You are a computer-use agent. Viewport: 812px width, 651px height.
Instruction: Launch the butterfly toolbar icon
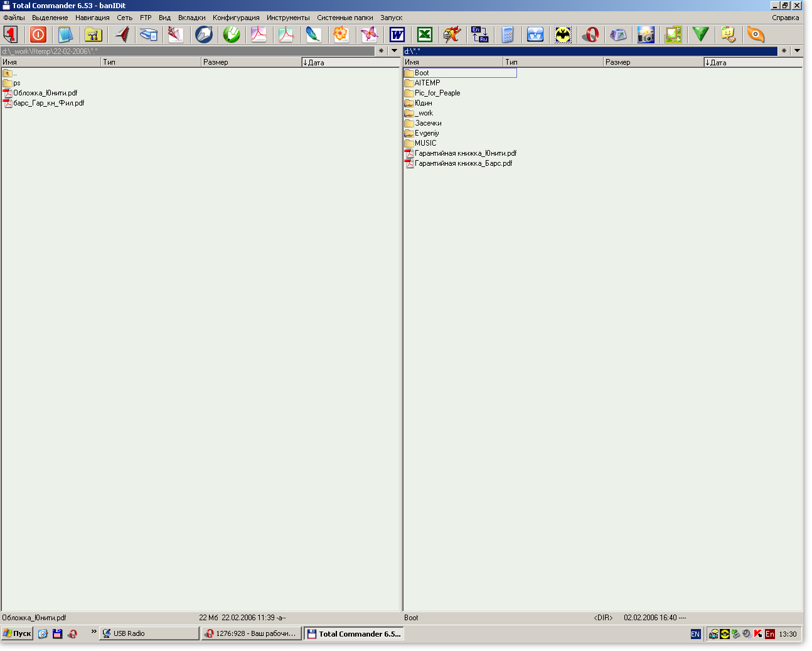370,35
